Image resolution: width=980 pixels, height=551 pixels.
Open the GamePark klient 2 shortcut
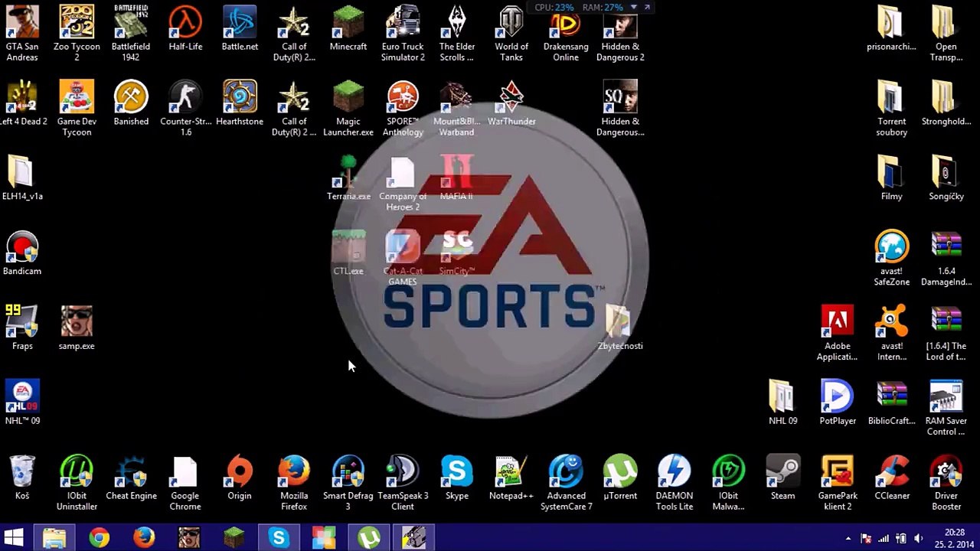tap(838, 483)
